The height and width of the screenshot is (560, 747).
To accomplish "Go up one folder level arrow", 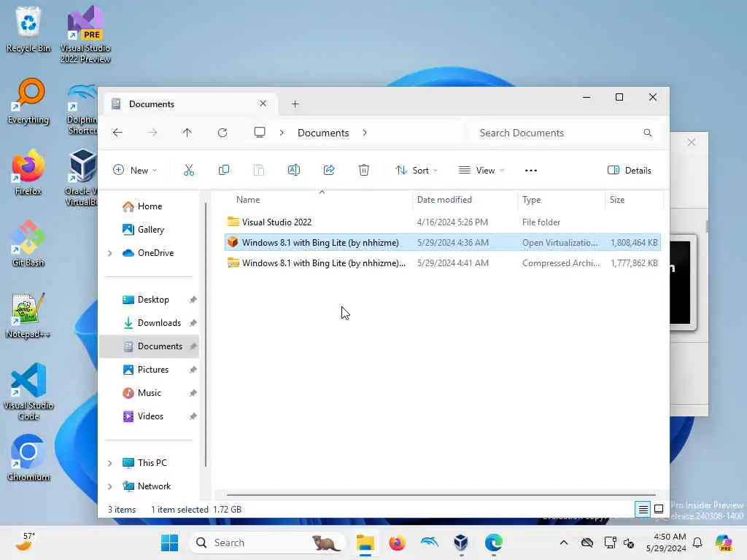I will pyautogui.click(x=187, y=133).
